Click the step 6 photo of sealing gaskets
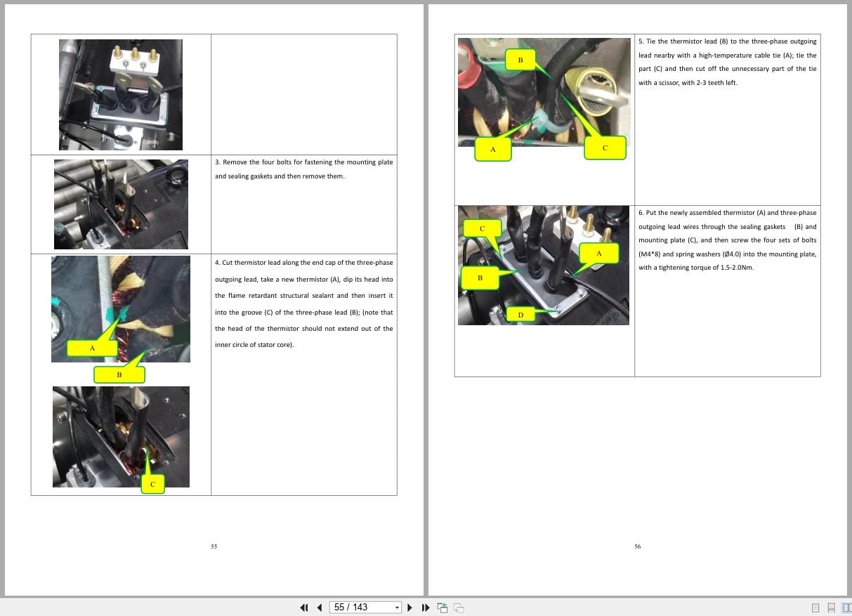The height and width of the screenshot is (616, 852). click(x=544, y=266)
